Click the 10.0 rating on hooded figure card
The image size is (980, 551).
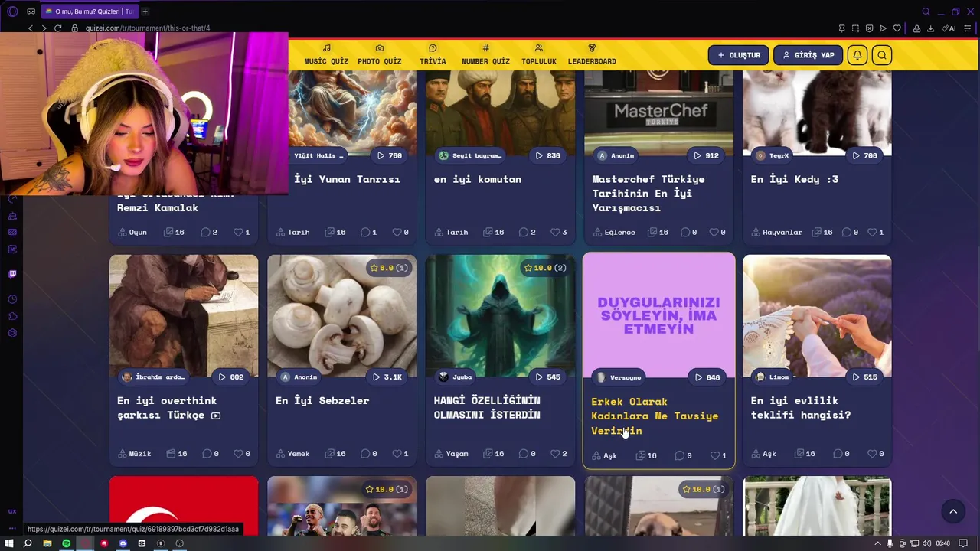point(545,268)
